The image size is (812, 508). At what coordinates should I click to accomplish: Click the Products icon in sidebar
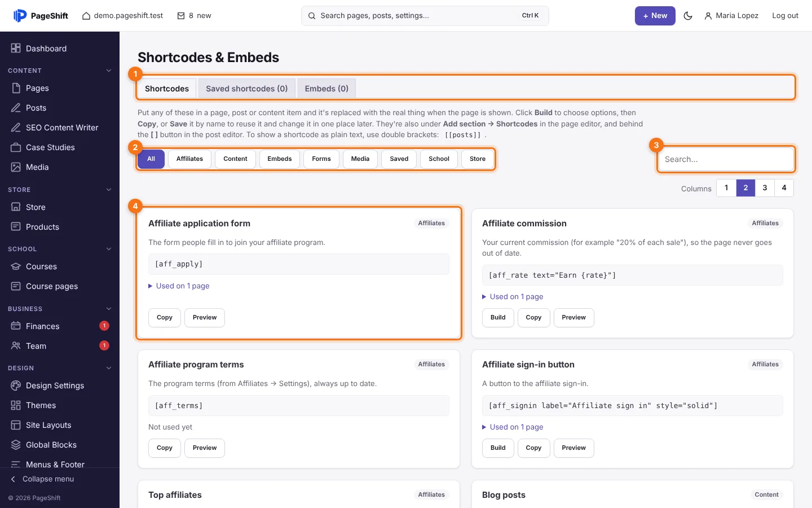pos(16,227)
